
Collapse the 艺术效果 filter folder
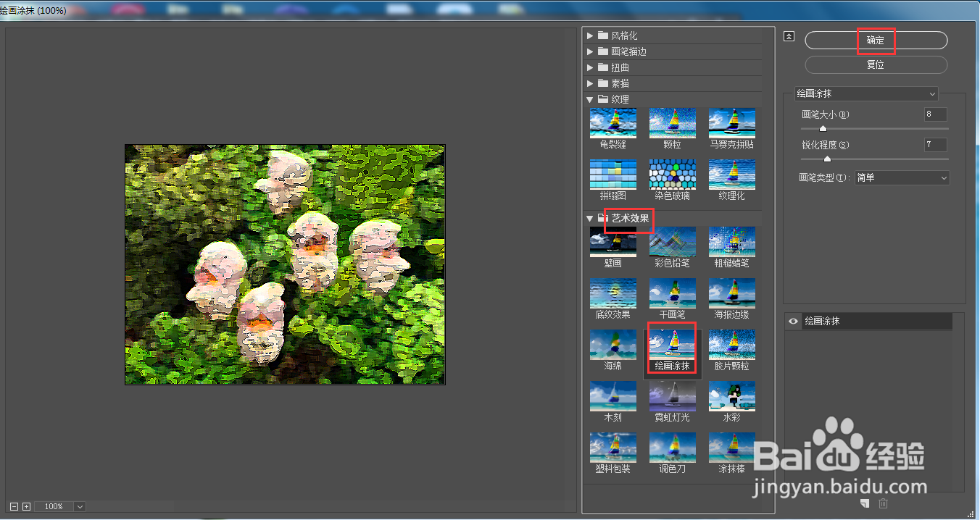(x=591, y=218)
